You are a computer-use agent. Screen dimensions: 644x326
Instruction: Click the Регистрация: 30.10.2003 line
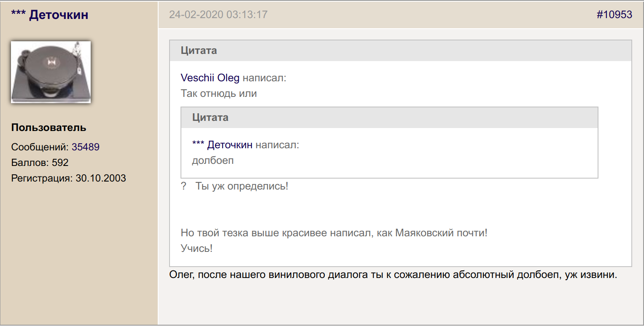click(68, 178)
